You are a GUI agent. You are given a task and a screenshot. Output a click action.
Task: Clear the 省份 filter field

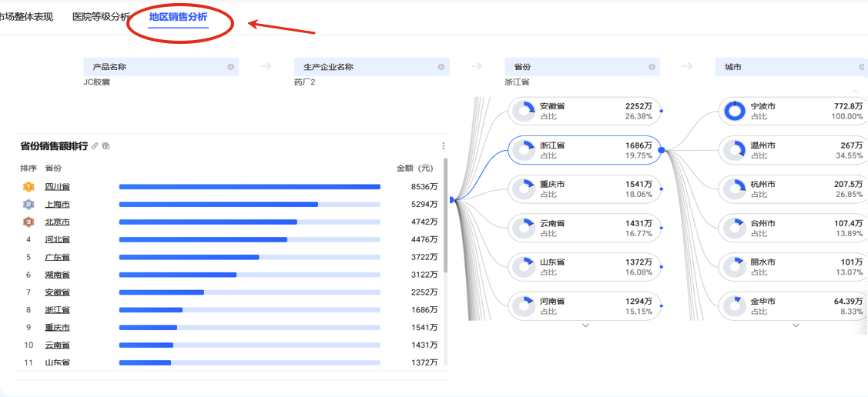pyautogui.click(x=652, y=67)
